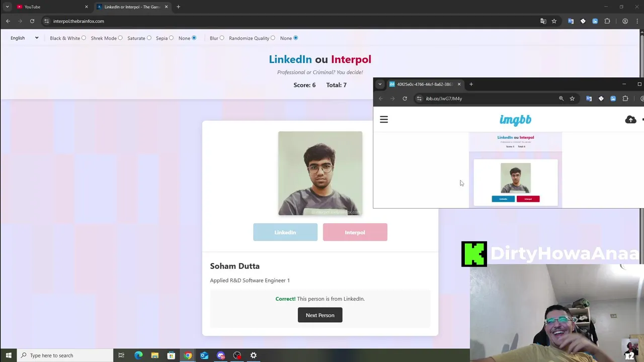
Task: Reload the LinkedIn or Interpol page
Action: click(x=32, y=21)
